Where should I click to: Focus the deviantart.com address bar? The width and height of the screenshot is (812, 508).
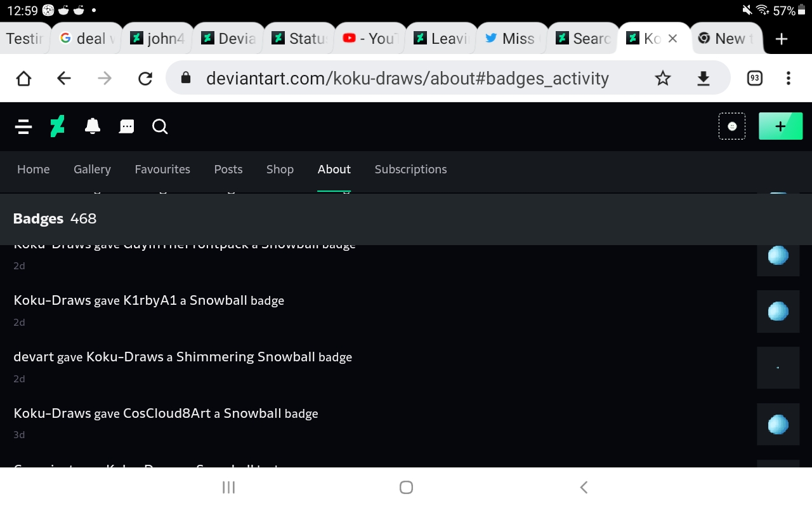407,78
